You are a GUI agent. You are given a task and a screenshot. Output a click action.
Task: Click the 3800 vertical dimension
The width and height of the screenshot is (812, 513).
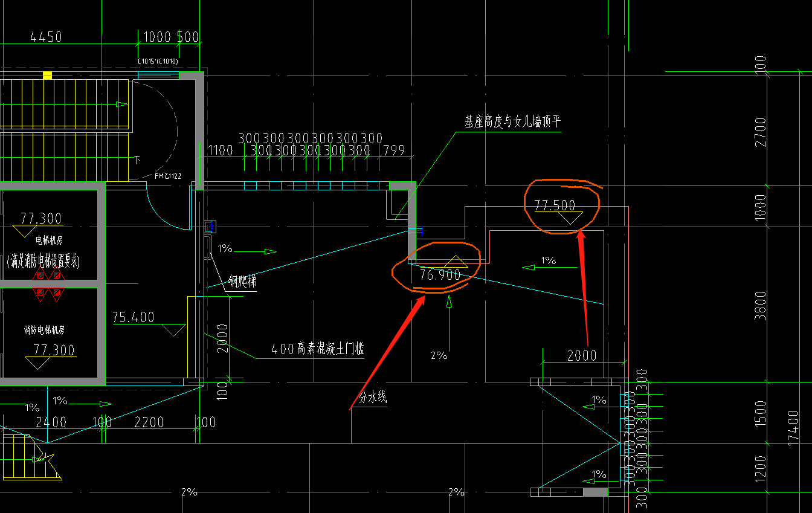pyautogui.click(x=760, y=306)
